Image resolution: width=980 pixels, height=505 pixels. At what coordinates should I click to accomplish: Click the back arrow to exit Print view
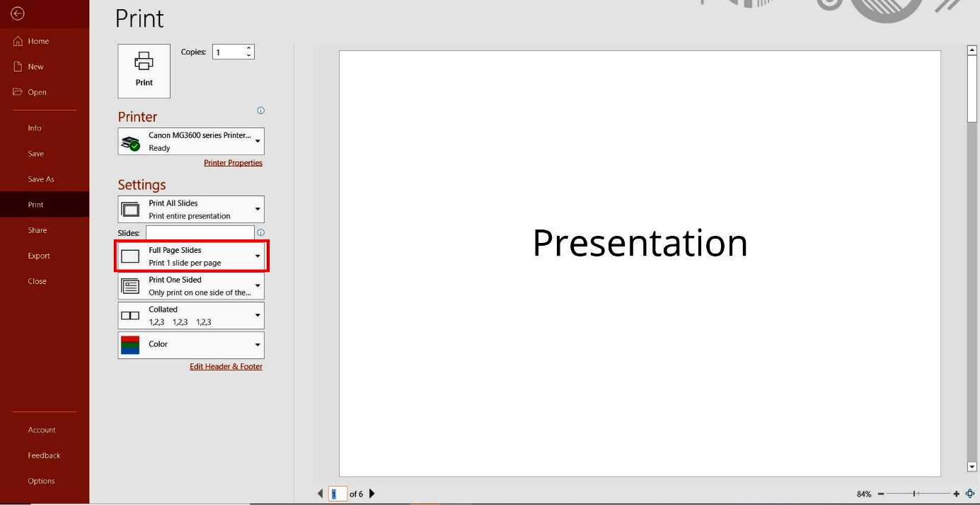click(17, 13)
